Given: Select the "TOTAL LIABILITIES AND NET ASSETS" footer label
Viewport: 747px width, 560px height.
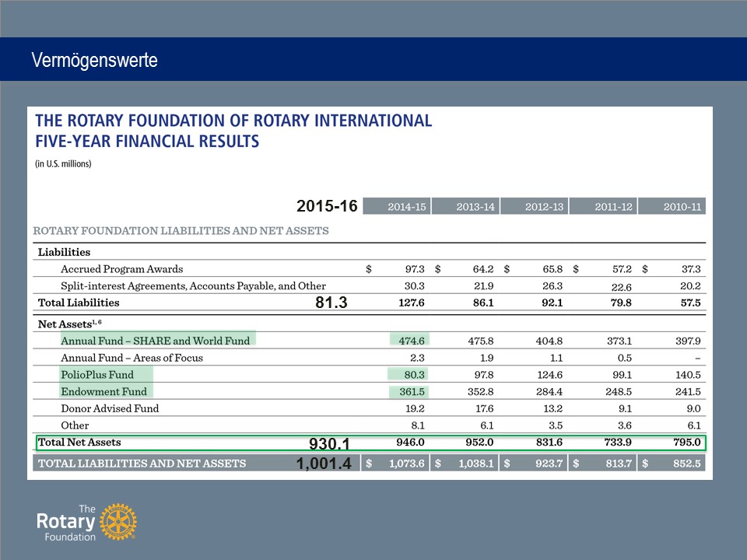Looking at the screenshot, I should pos(142,464).
